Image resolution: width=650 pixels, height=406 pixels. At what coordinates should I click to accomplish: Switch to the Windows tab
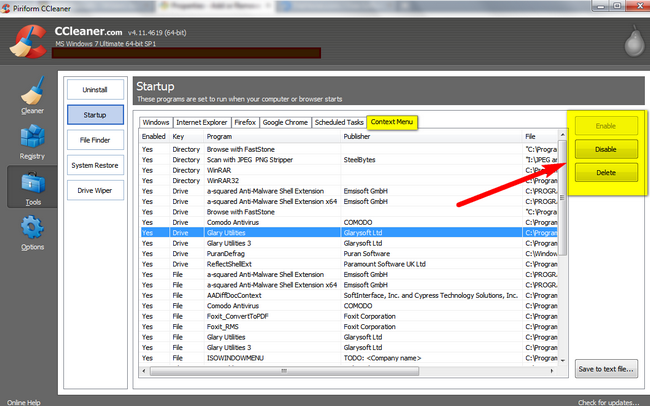156,122
